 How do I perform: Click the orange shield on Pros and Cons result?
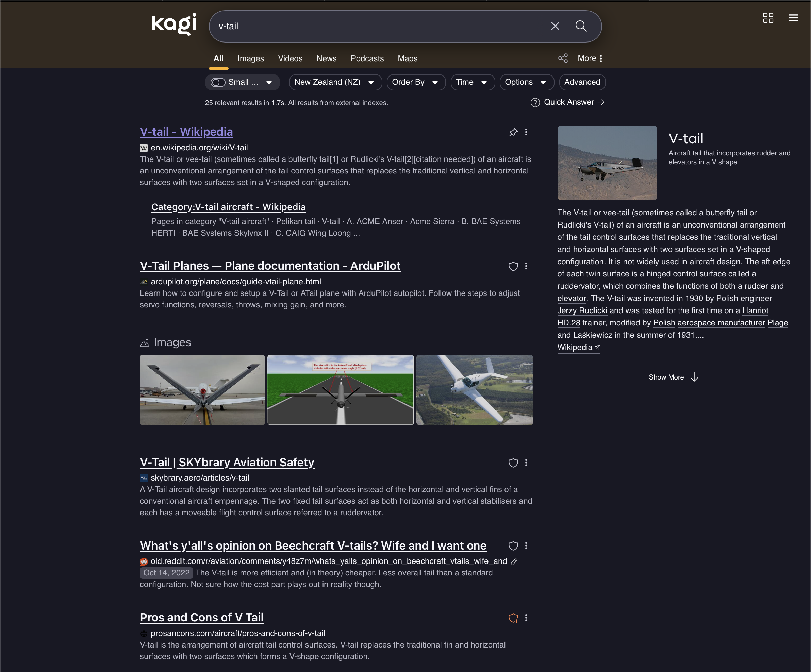[x=514, y=618]
